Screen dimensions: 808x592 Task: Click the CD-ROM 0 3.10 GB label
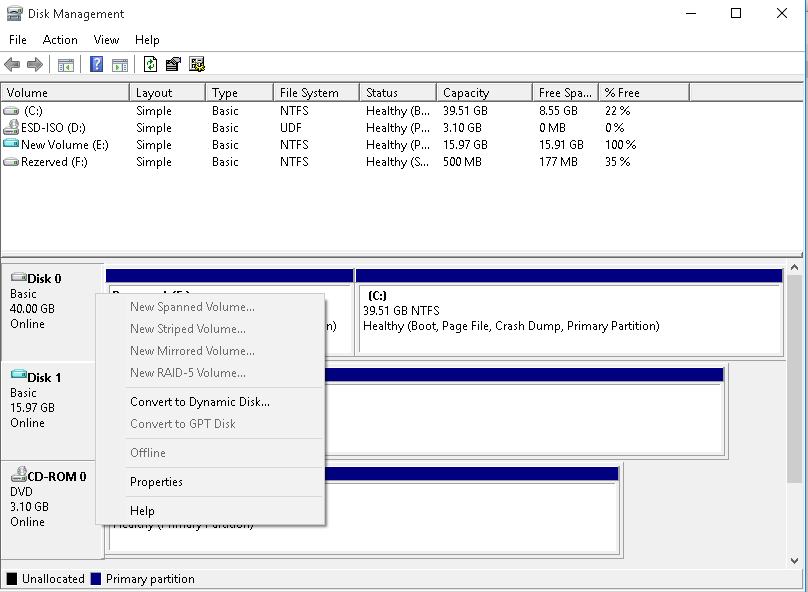pyautogui.click(x=29, y=506)
